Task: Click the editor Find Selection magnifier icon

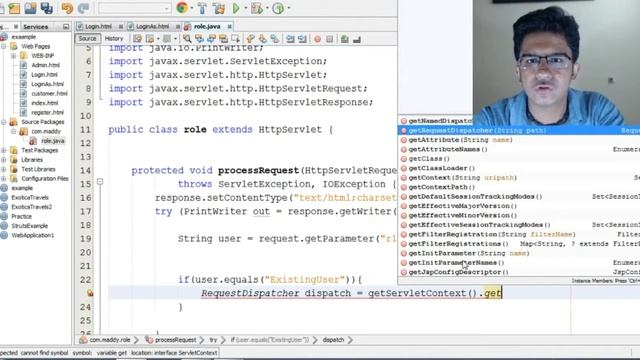Action: pos(187,39)
